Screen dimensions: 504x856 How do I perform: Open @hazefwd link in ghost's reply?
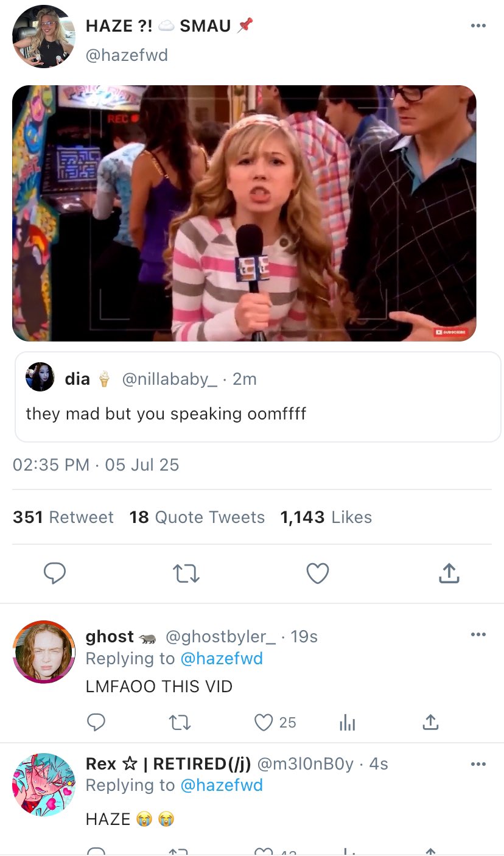coord(222,659)
